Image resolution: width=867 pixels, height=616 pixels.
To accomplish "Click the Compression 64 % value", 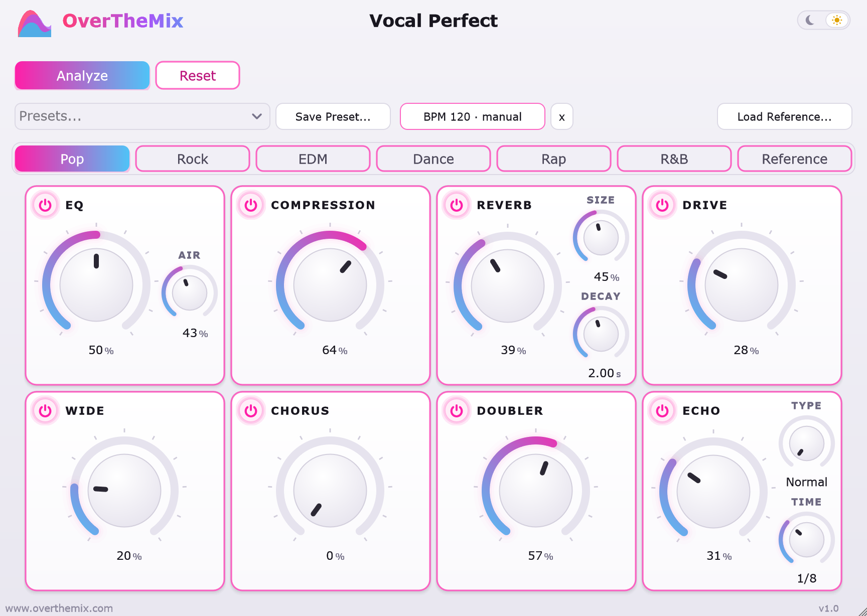I will pyautogui.click(x=335, y=350).
